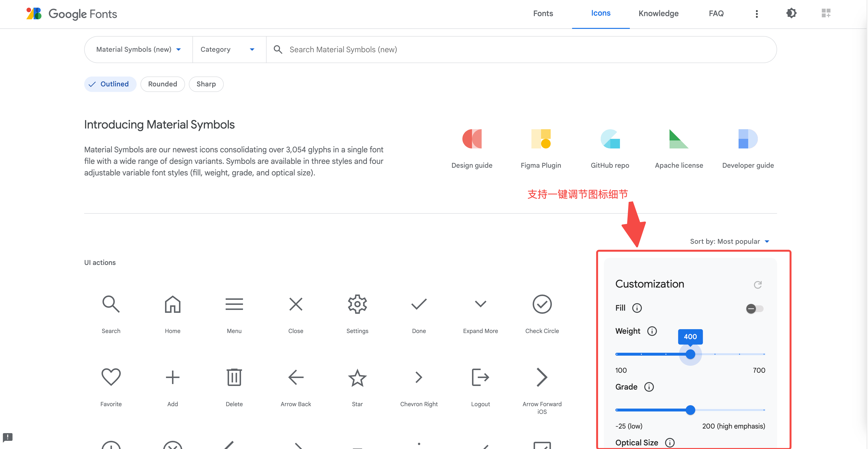This screenshot has height=449, width=868.
Task: Select the Logout icon tile
Action: pyautogui.click(x=480, y=387)
